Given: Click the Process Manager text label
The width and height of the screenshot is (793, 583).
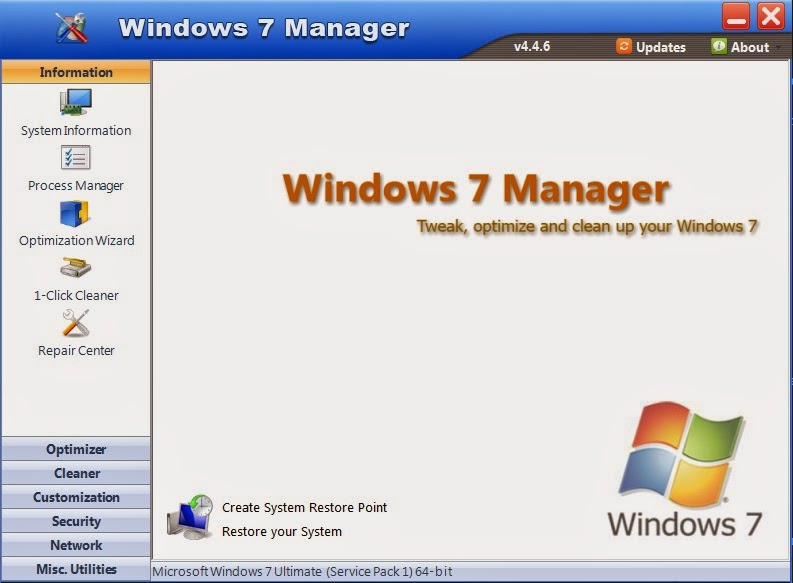Looking at the screenshot, I should pos(76,186).
